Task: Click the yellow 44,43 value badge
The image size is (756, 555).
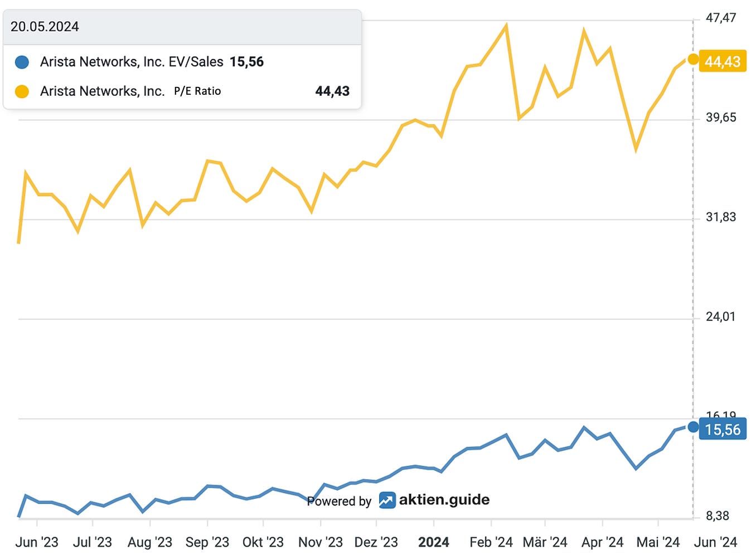Action: coord(723,61)
